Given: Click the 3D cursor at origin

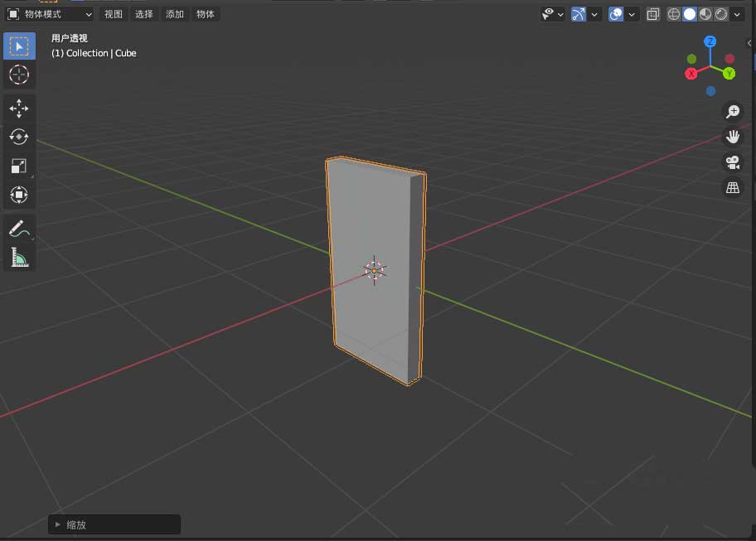Looking at the screenshot, I should tap(375, 271).
